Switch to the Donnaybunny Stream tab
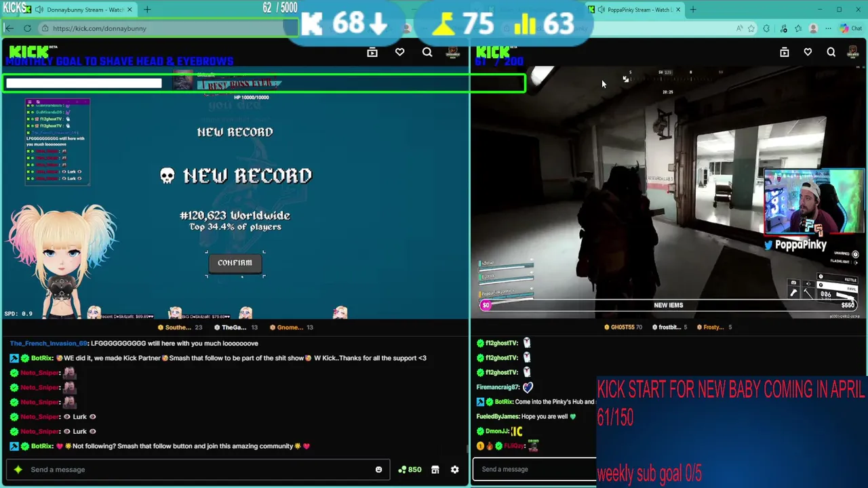This screenshot has height=488, width=868. pyautogui.click(x=85, y=9)
